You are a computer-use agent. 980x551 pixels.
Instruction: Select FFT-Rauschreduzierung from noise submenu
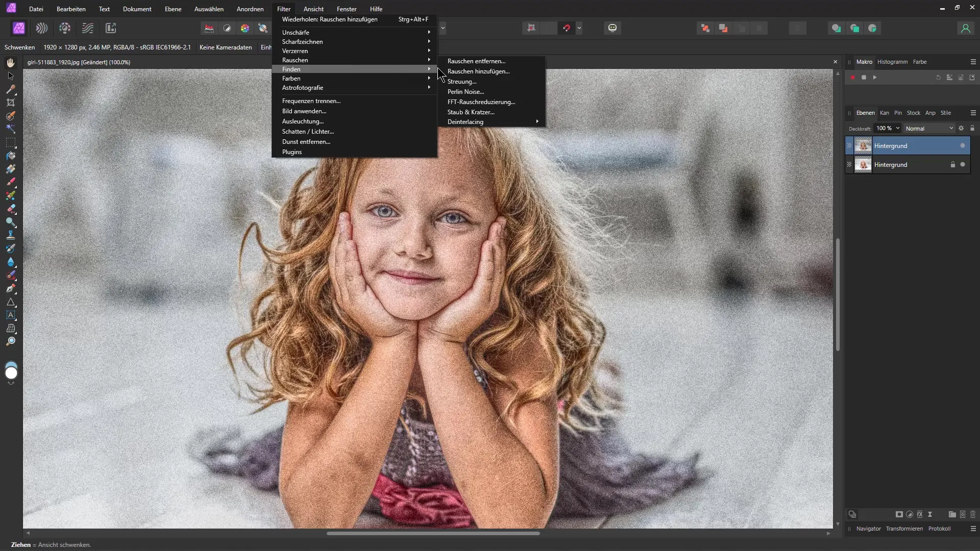(x=482, y=102)
